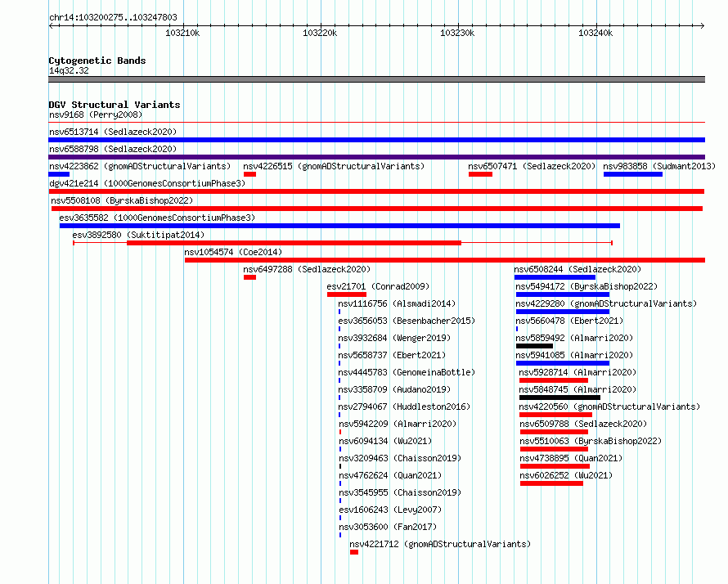Open nsv4738895 (Quan2021) label

tap(571, 458)
